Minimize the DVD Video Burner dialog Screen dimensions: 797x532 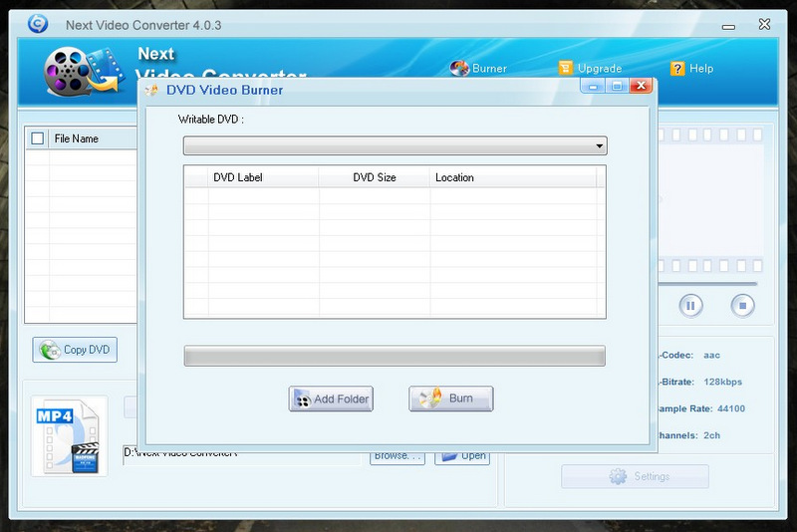click(593, 86)
